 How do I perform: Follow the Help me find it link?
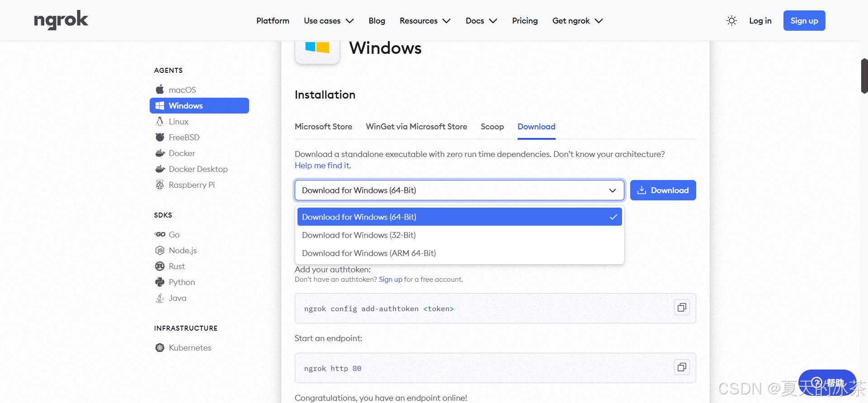pyautogui.click(x=323, y=166)
